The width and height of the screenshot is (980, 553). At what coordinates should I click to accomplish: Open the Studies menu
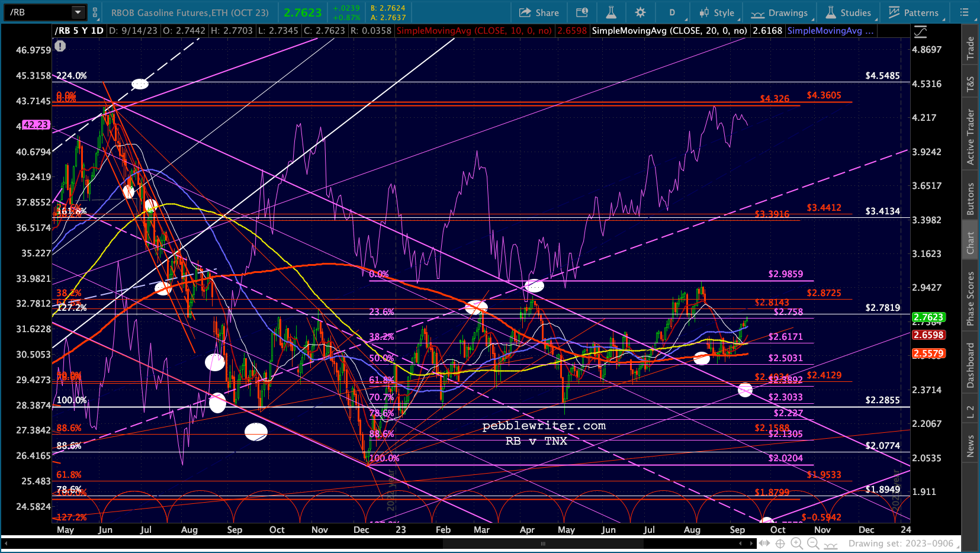(849, 12)
